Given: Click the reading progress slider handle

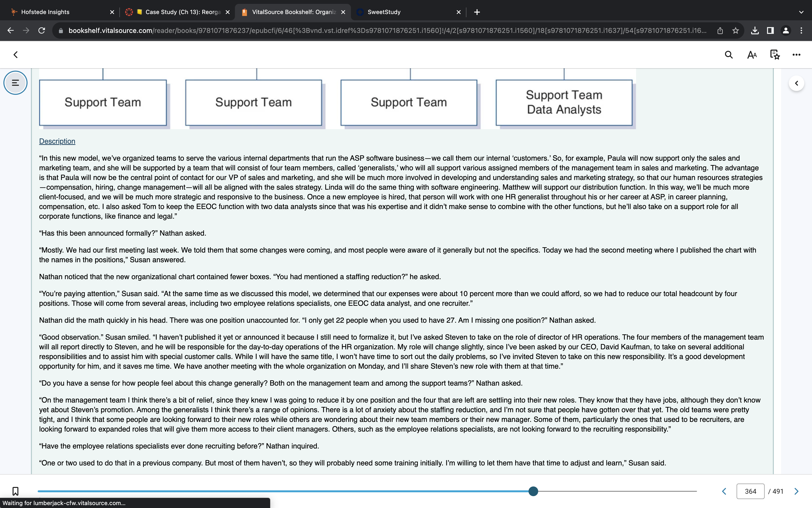Looking at the screenshot, I should pyautogui.click(x=533, y=491).
